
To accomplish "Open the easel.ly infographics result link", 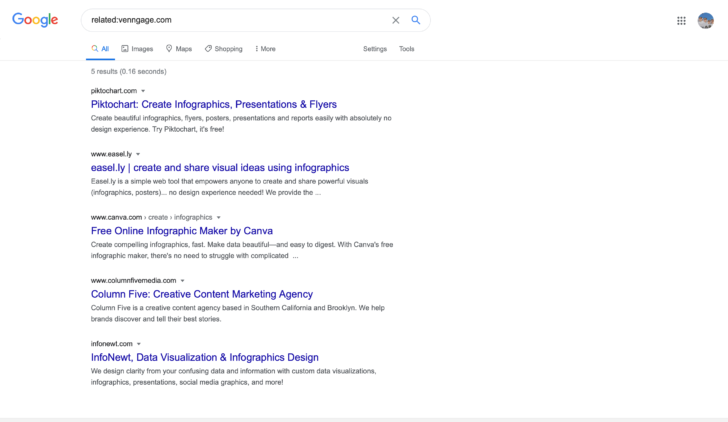I will [220, 168].
